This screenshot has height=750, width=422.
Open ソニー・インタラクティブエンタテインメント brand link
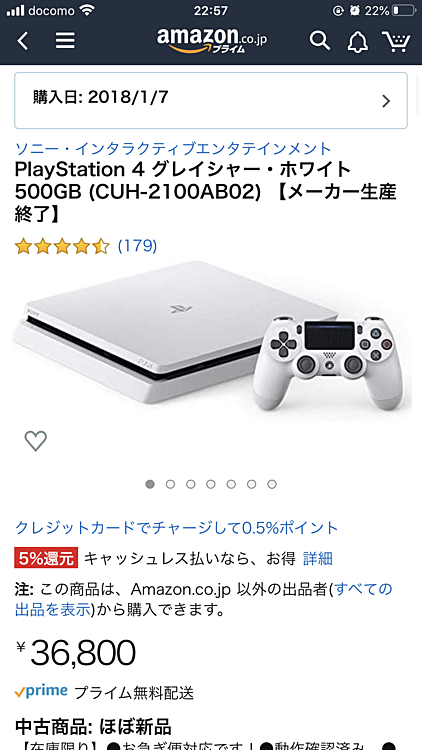(x=173, y=149)
